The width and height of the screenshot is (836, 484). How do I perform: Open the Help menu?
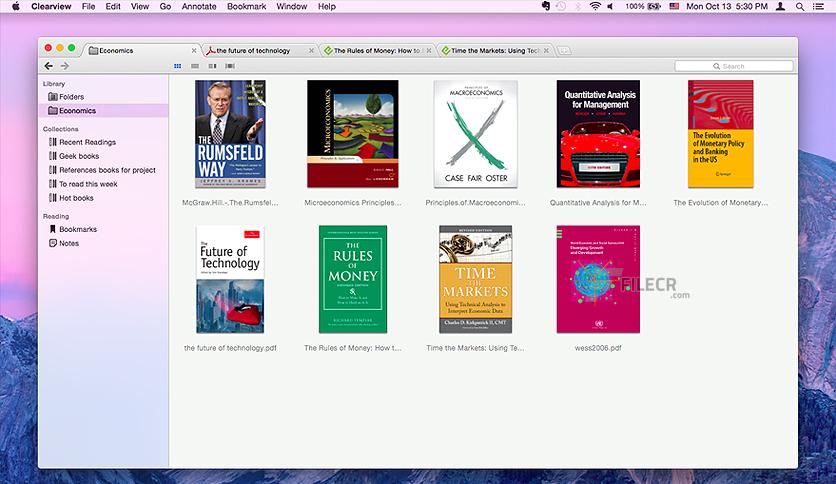[327, 6]
